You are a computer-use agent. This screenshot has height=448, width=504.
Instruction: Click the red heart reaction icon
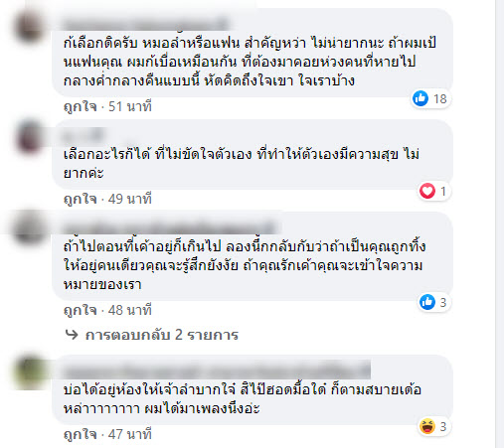[427, 191]
